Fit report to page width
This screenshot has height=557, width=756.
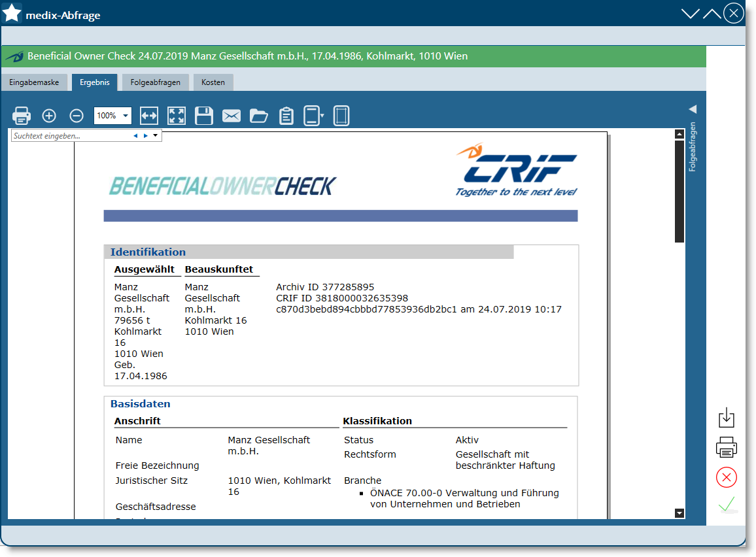tap(149, 116)
